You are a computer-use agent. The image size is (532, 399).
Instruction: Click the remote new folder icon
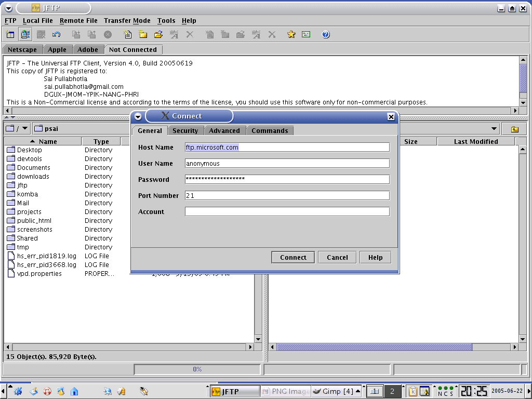(225, 34)
